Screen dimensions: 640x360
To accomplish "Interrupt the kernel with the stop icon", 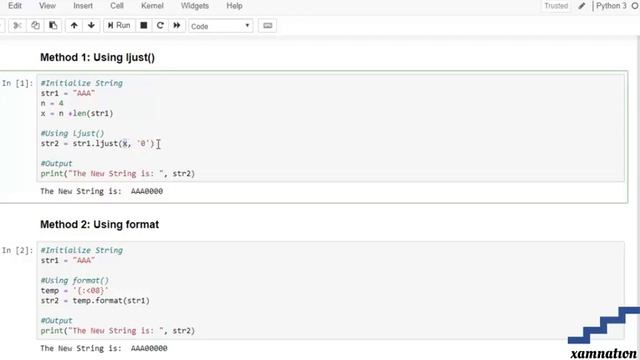I will pyautogui.click(x=144, y=26).
